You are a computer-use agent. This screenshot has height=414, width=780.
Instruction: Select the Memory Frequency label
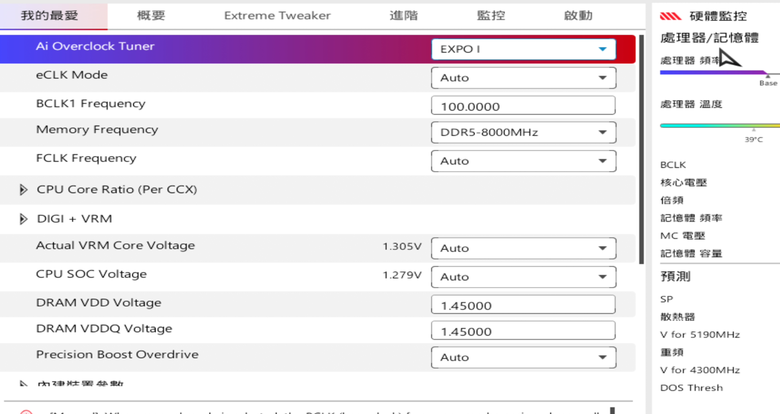[97, 130]
